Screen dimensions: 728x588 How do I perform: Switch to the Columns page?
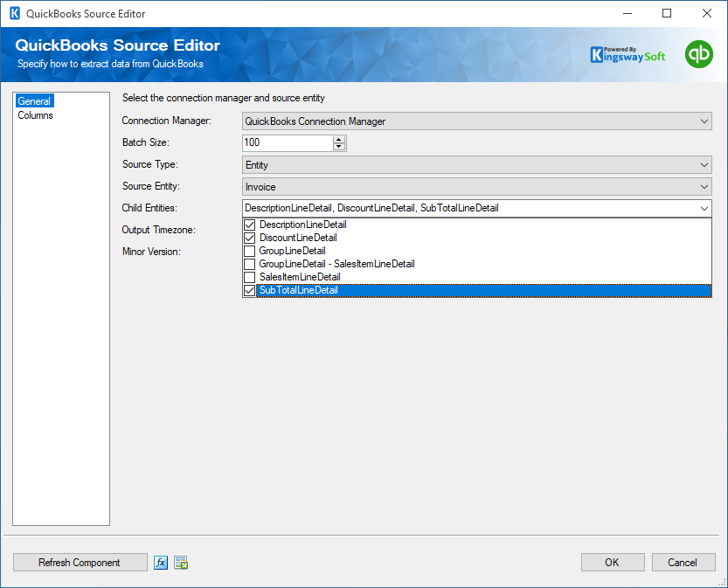(x=35, y=115)
